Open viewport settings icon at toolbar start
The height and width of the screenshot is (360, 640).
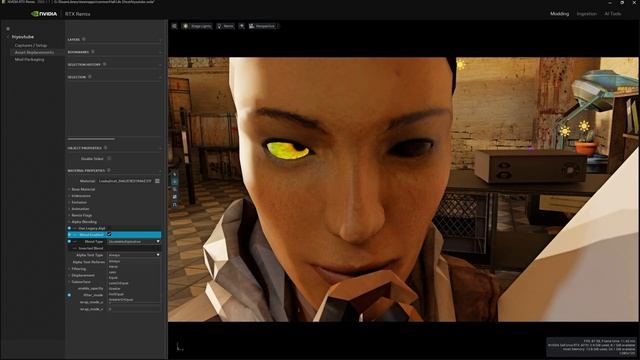point(174,26)
